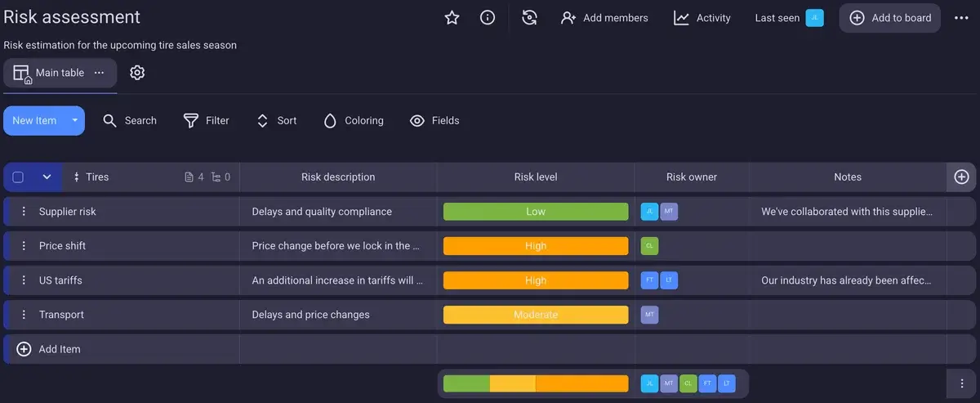Toggle the select-all checkbox in table header
This screenshot has height=403, width=980.
tap(18, 177)
